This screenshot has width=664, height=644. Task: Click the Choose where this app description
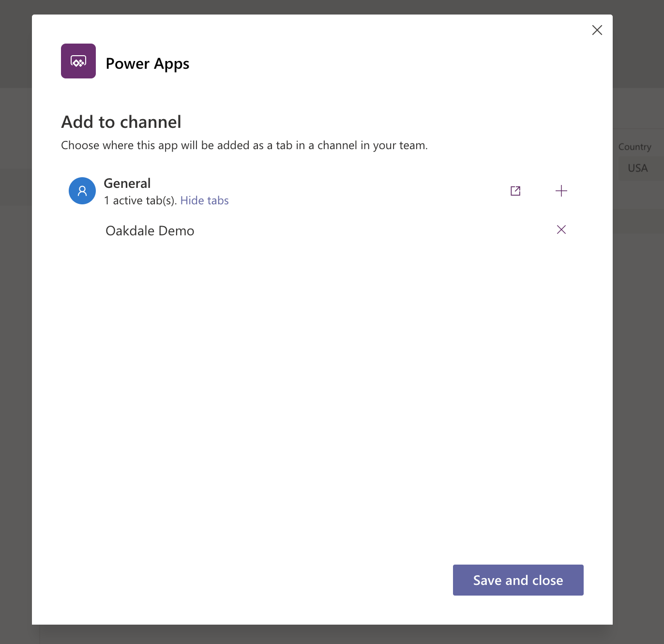244,145
